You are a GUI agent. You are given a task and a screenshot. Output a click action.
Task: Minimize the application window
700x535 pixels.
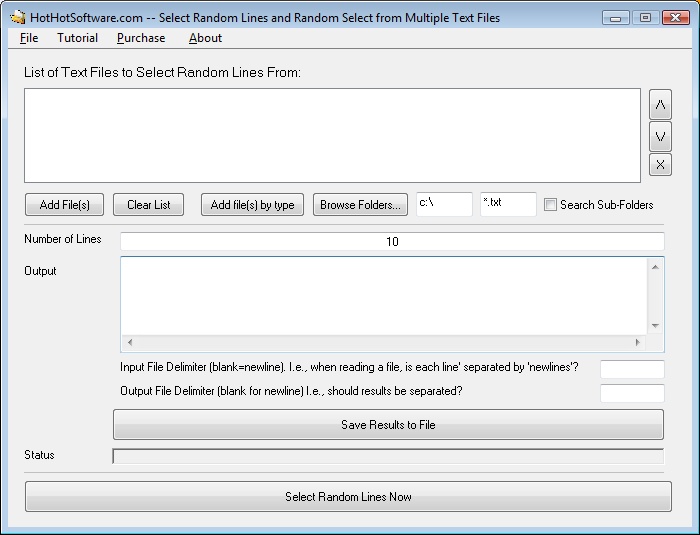pos(616,18)
